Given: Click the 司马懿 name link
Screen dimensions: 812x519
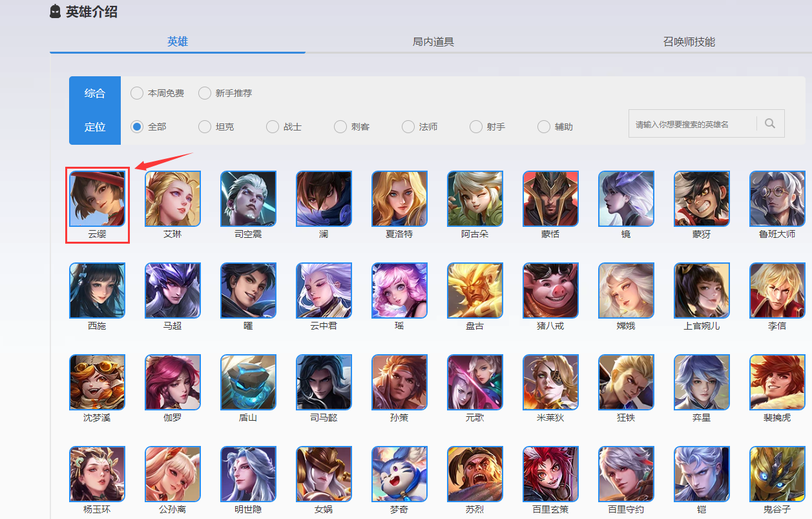Looking at the screenshot, I should click(324, 418).
